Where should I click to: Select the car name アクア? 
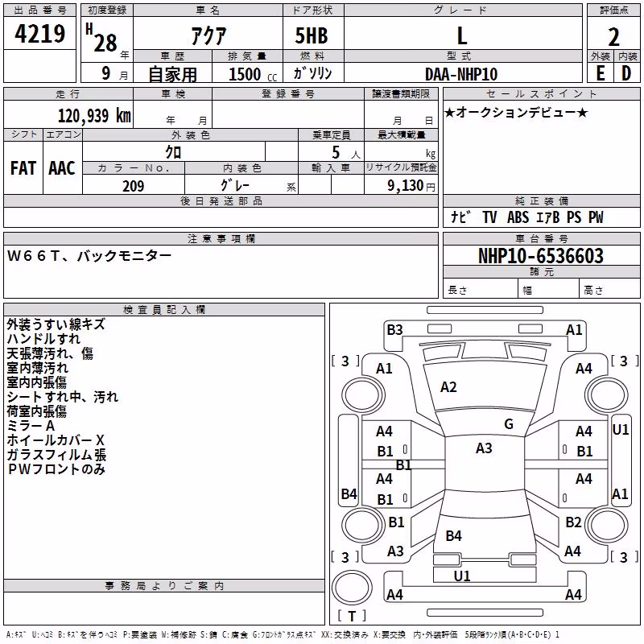coord(208,35)
